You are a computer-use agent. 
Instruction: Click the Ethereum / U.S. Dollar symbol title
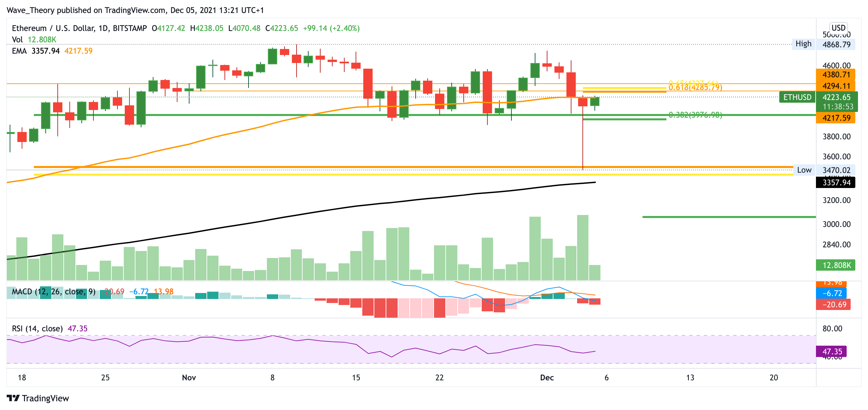pyautogui.click(x=53, y=28)
